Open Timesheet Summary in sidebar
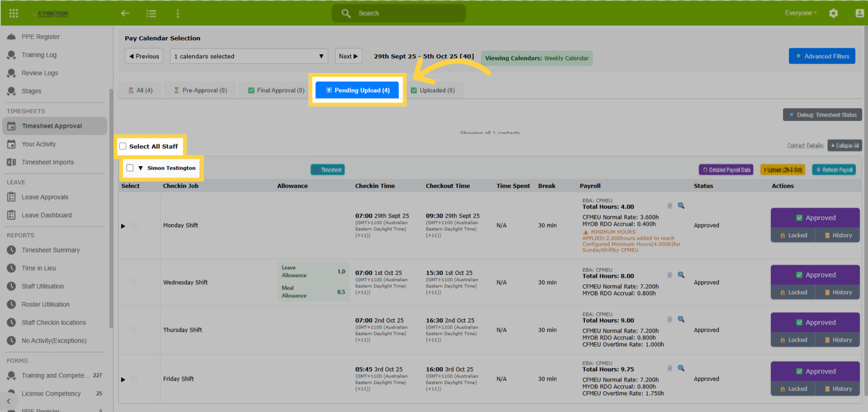 tap(51, 250)
